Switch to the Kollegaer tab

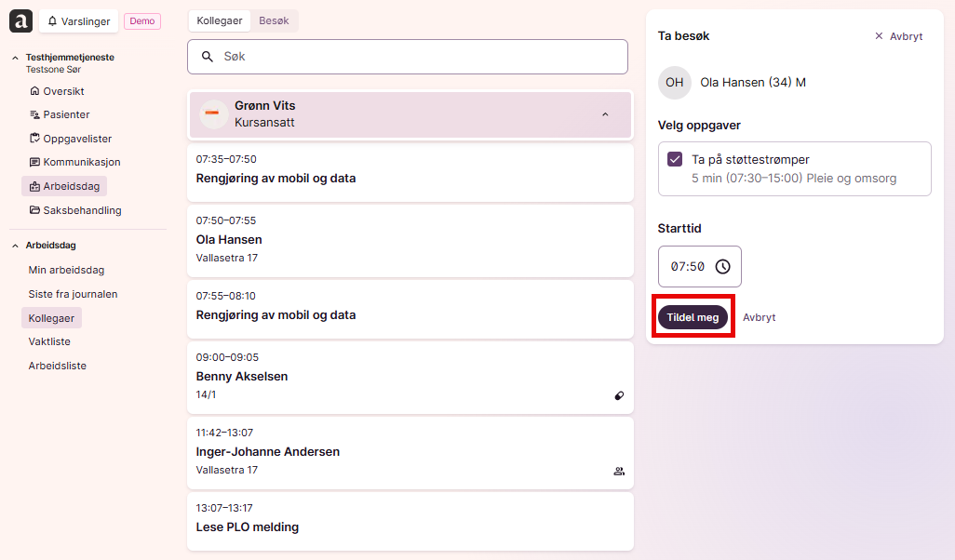(x=220, y=20)
